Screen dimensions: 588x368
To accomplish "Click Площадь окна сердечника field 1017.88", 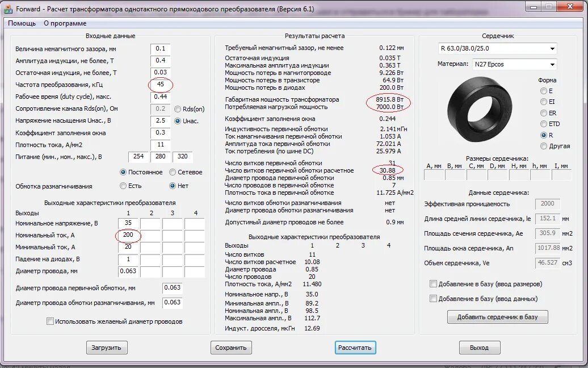I will 547,248.
